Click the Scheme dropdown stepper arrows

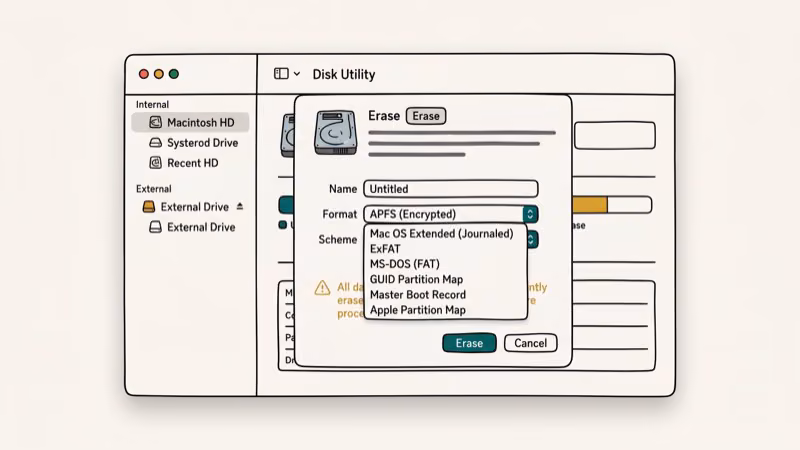pos(531,239)
